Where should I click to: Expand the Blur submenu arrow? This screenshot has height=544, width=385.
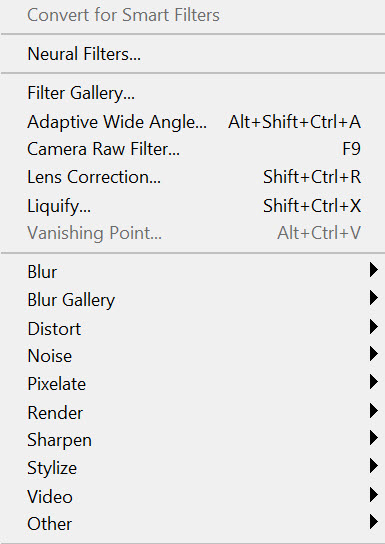tap(374, 270)
